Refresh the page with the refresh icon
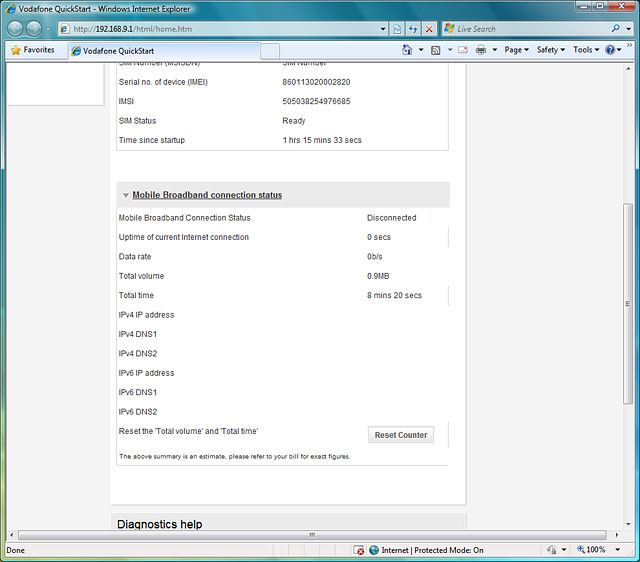640x562 pixels. click(412, 29)
